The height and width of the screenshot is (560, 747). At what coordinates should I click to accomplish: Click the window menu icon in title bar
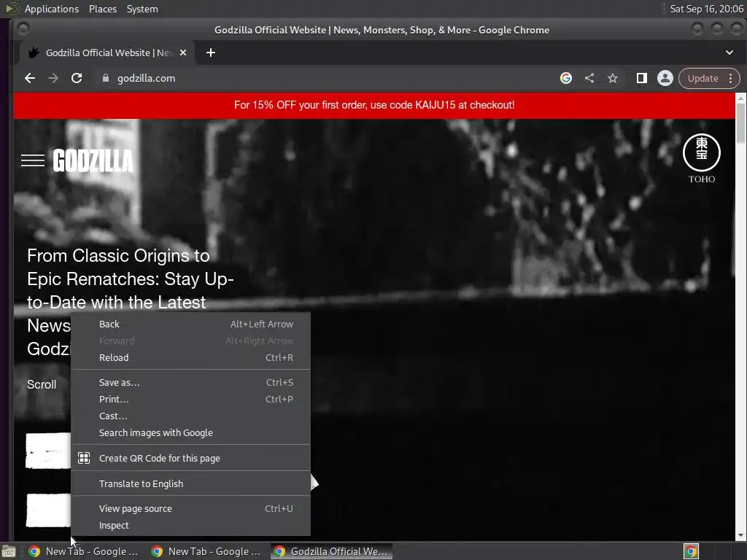click(23, 29)
